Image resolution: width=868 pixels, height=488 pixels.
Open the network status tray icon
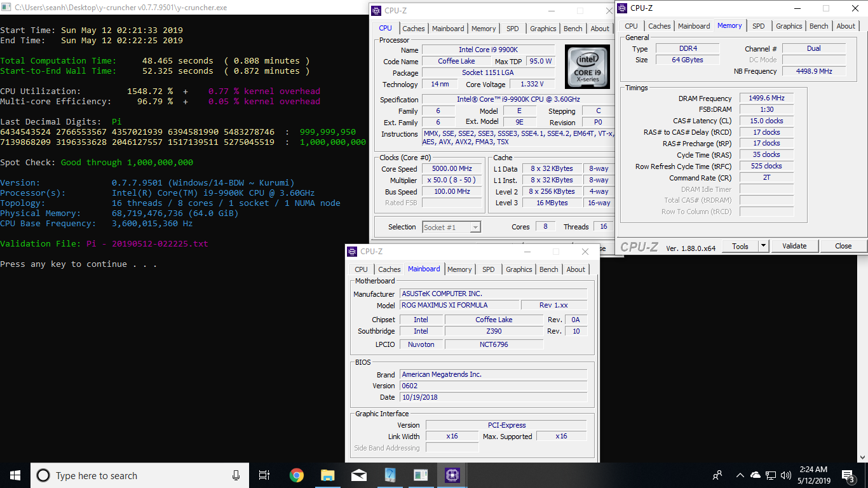(771, 475)
